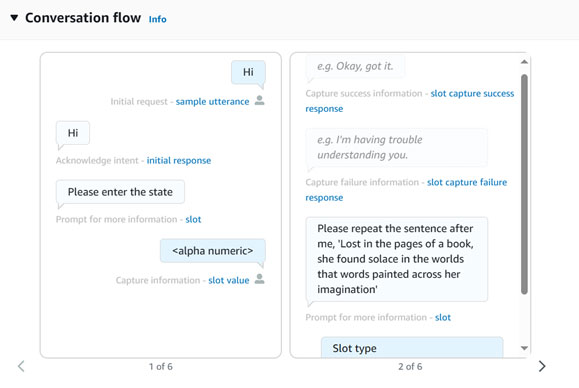
Task: Collapse the Conversation flow section triangle
Action: [x=14, y=18]
